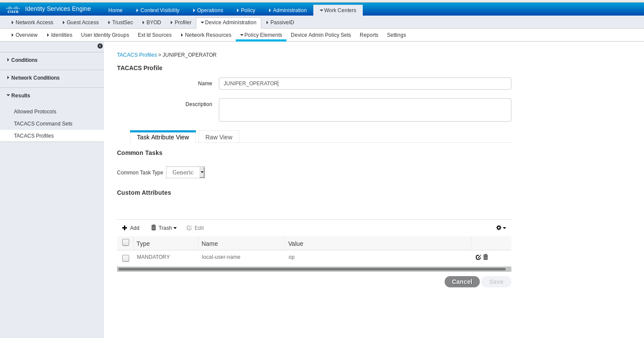The height and width of the screenshot is (338, 644).
Task: Open the Settings page
Action: pyautogui.click(x=397, y=35)
